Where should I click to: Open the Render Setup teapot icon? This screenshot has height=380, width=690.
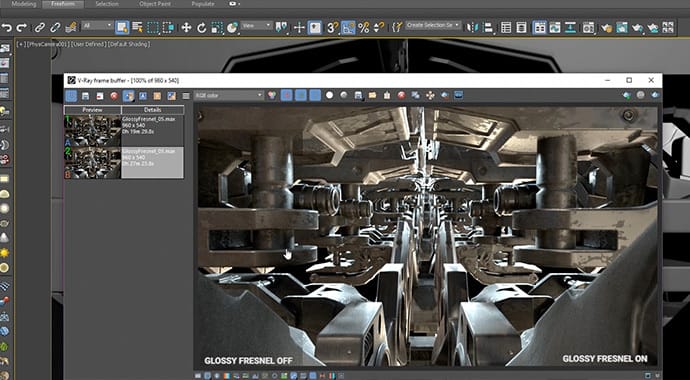[606, 28]
